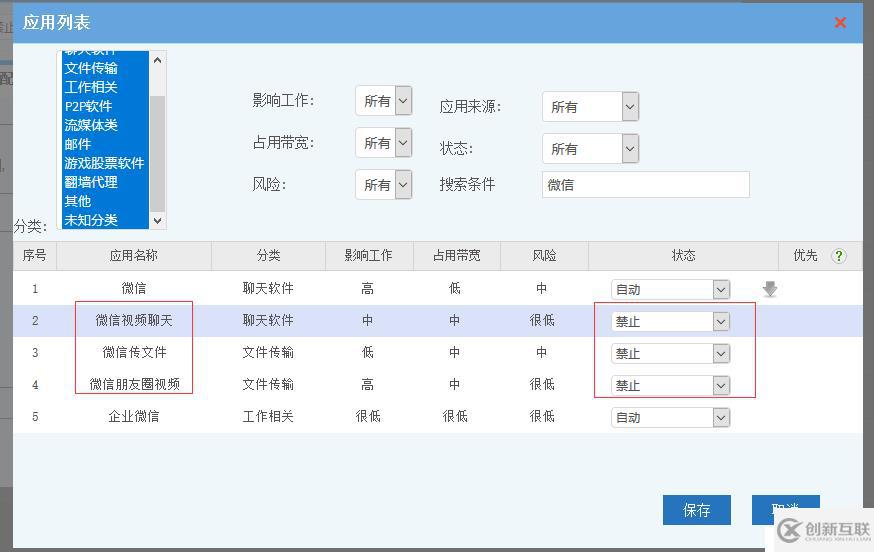874x552 pixels.
Task: Select P2P软件 in category list
Action: [105, 106]
